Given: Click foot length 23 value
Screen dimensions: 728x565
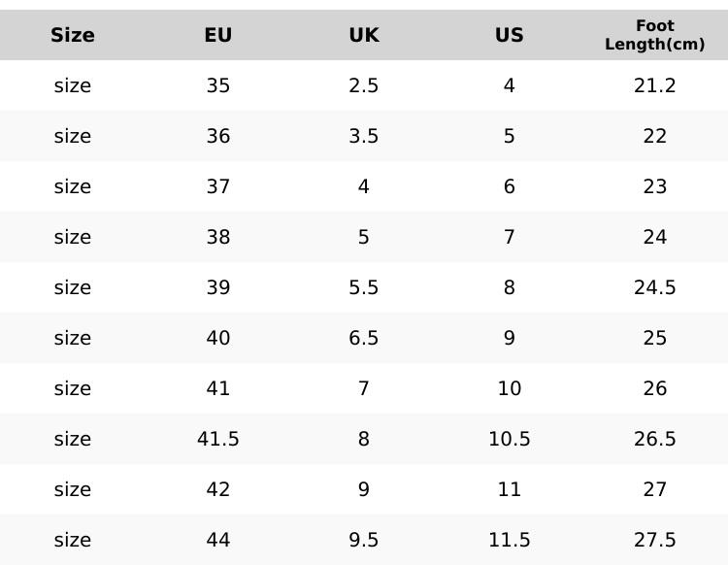Looking at the screenshot, I should [x=654, y=186].
